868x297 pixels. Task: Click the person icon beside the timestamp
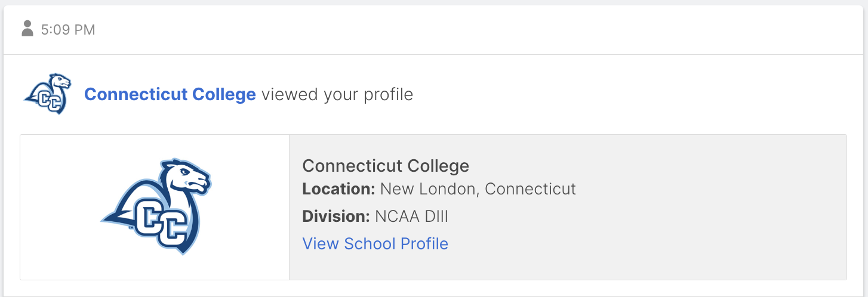(x=27, y=29)
